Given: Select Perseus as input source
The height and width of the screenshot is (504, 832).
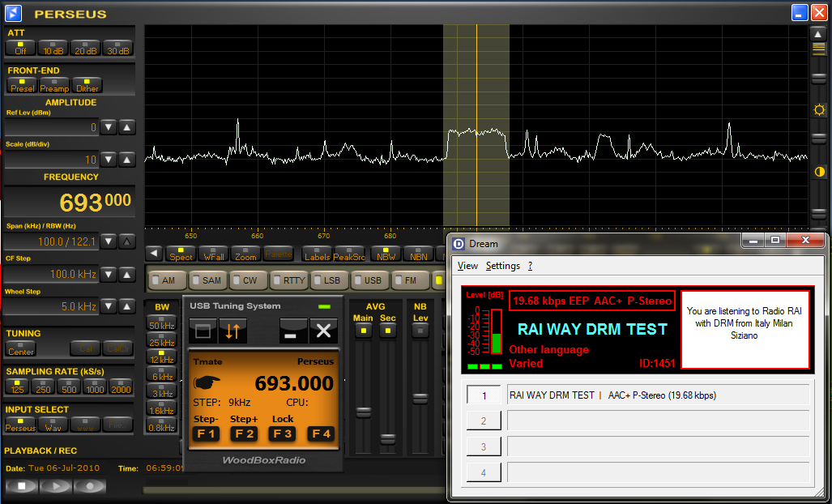Looking at the screenshot, I should tap(21, 425).
